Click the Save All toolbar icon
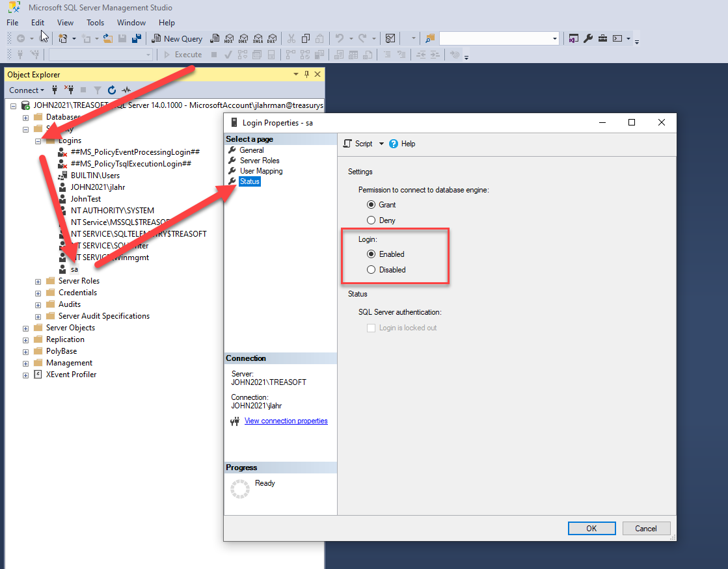Image resolution: width=728 pixels, height=569 pixels. (137, 38)
